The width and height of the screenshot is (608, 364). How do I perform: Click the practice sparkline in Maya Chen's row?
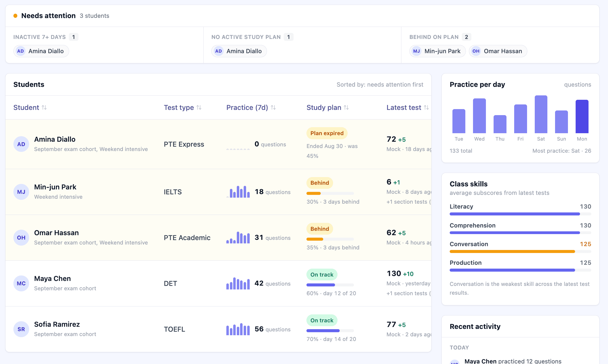point(238,283)
